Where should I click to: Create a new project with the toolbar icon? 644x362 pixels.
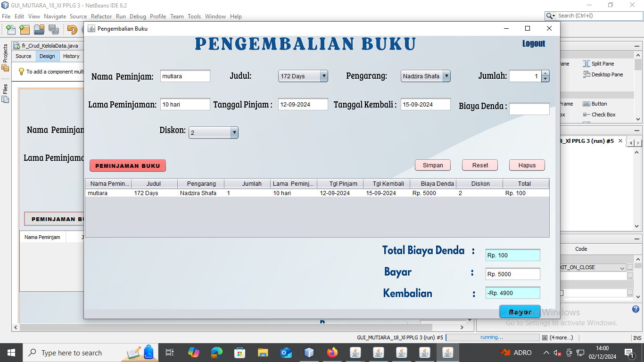(x=24, y=29)
